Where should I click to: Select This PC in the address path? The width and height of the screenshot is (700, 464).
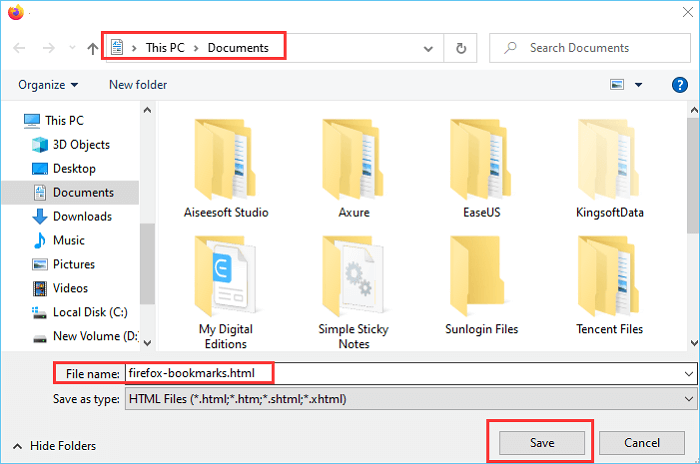tap(165, 48)
